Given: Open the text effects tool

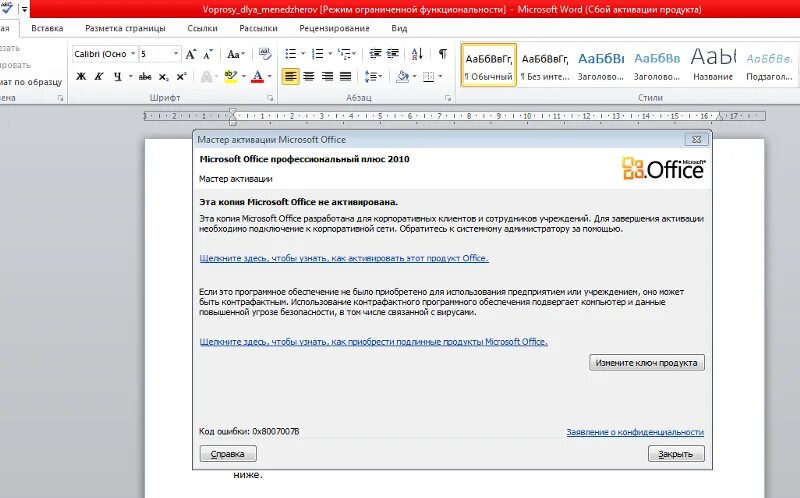Looking at the screenshot, I should pos(207,77).
